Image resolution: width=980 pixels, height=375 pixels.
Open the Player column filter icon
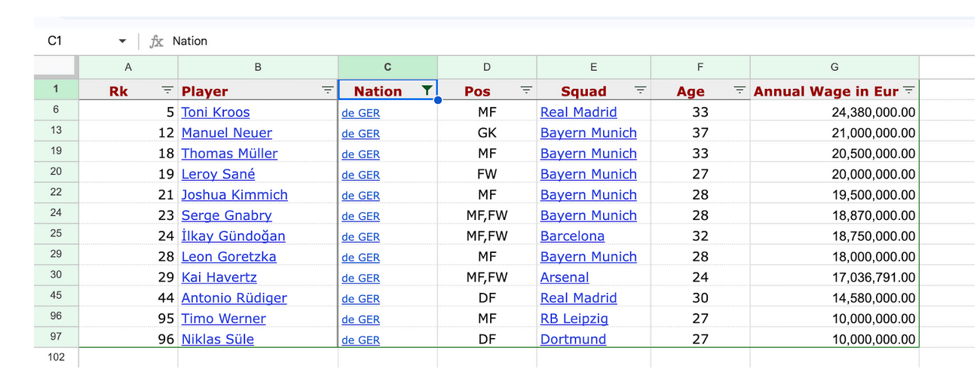[x=327, y=90]
